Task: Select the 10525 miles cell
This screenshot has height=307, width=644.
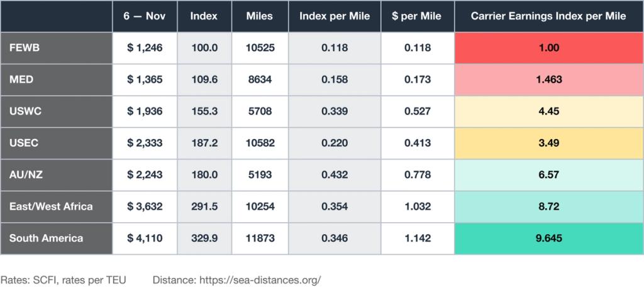Action: 260,48
